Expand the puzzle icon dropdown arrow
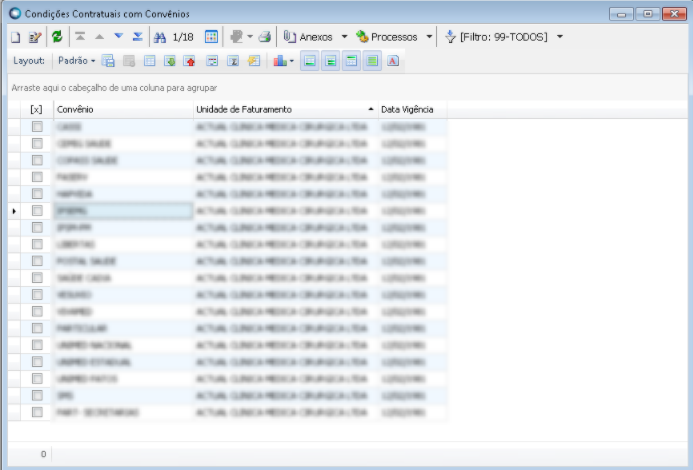This screenshot has height=470, width=693. pos(250,37)
